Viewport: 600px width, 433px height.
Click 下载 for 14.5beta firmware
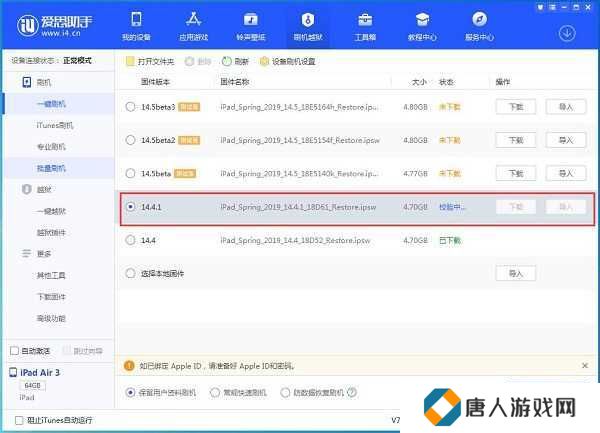pos(515,173)
